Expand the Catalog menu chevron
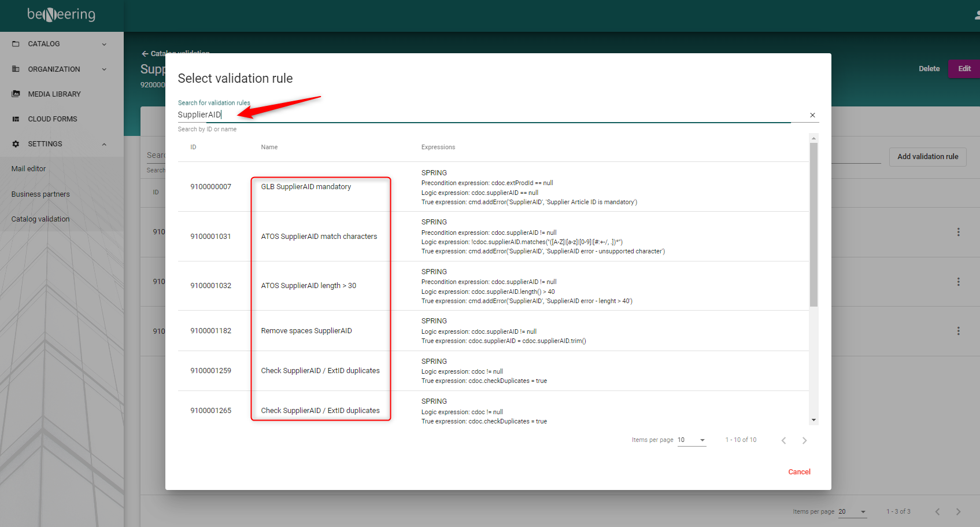 (x=104, y=44)
